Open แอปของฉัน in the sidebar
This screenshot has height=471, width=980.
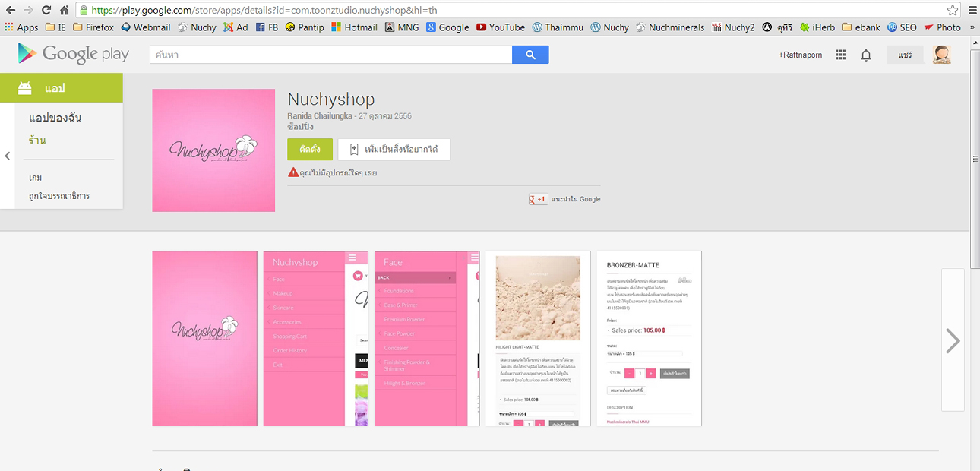(x=55, y=118)
